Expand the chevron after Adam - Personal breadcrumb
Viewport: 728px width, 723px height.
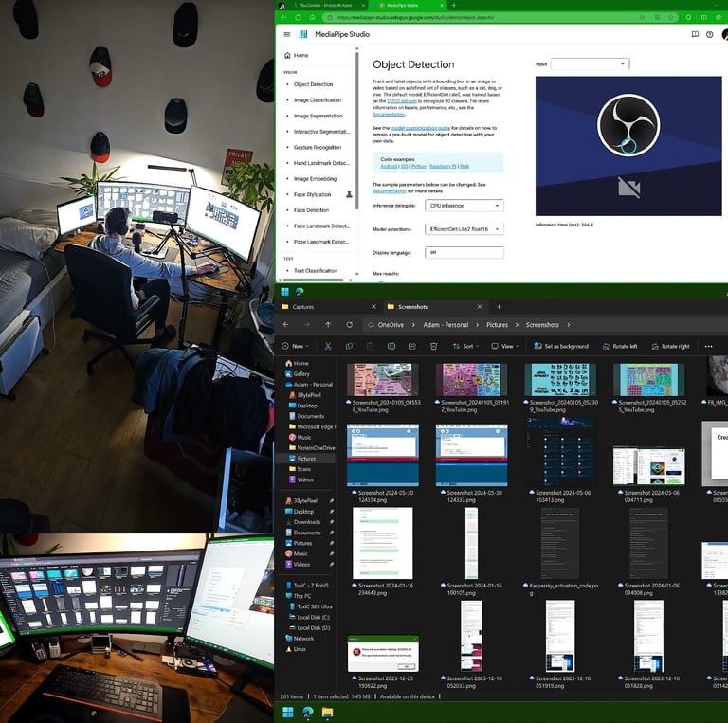(x=478, y=325)
